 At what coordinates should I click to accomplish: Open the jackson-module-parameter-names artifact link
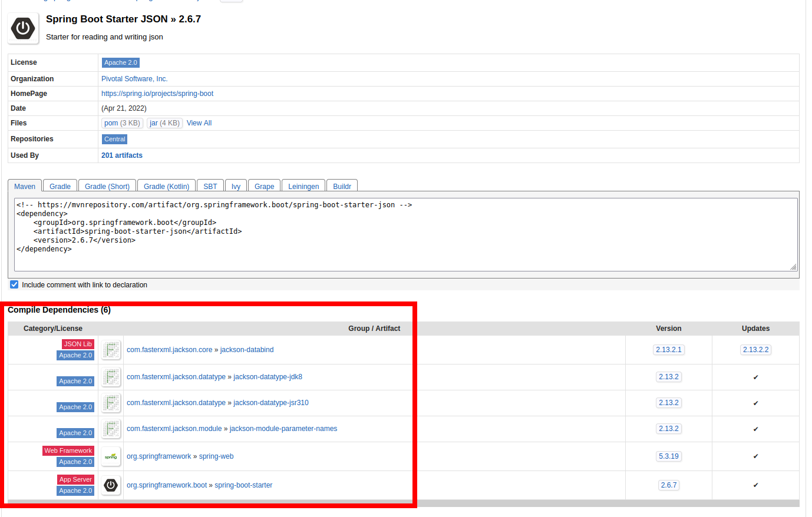283,429
